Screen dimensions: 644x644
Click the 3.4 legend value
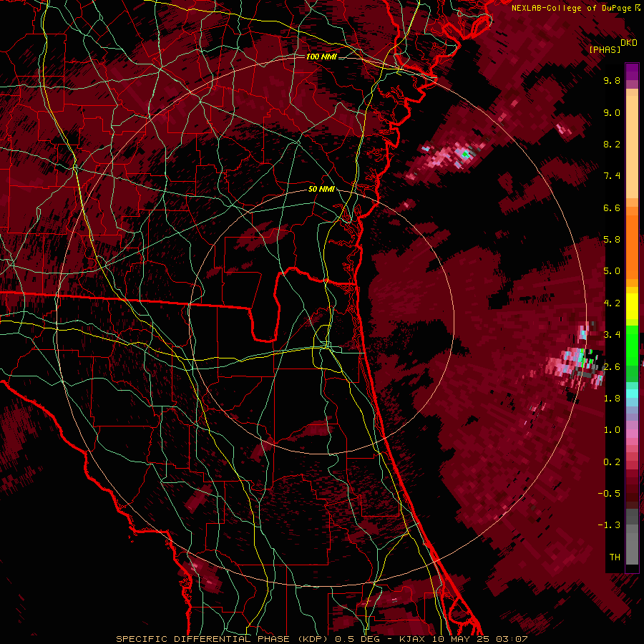coord(612,335)
